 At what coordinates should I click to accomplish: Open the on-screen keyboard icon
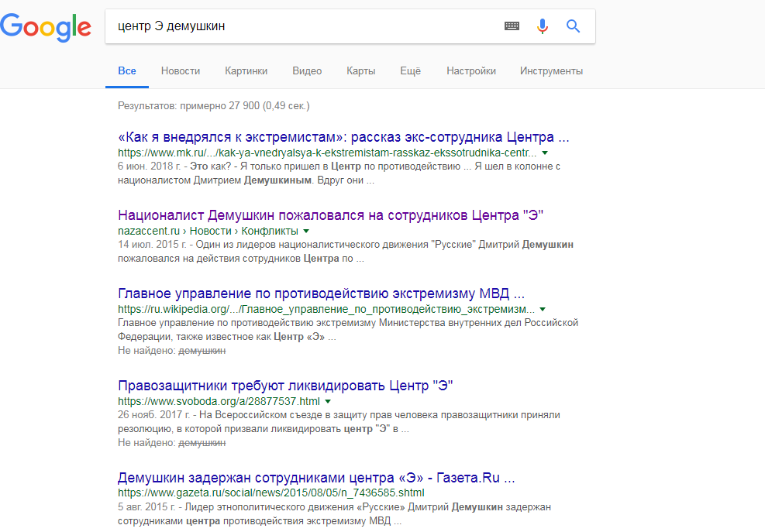click(x=512, y=26)
